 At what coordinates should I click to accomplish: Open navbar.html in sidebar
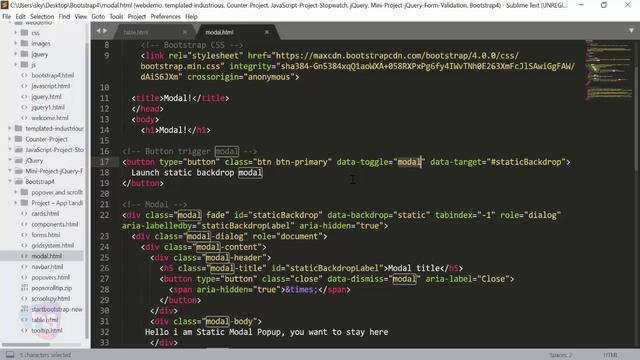pyautogui.click(x=47, y=267)
